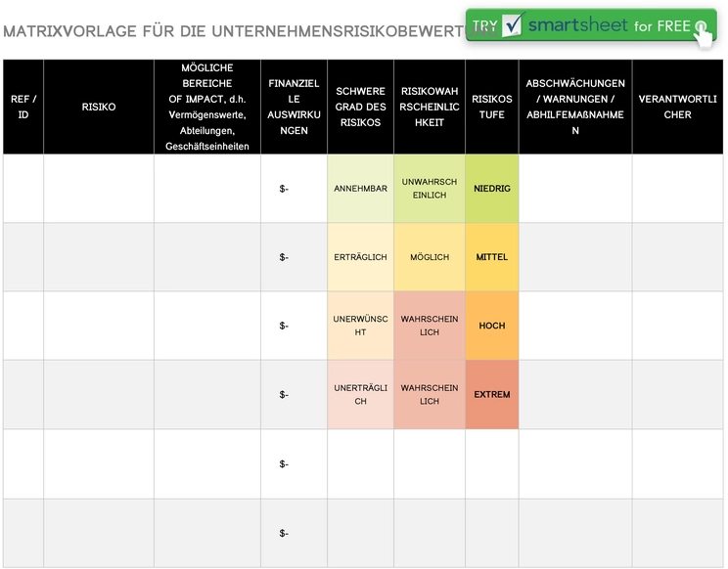This screenshot has width=728, height=569.
Task: Select the MÖGLICH probability cell
Action: pyautogui.click(x=430, y=257)
